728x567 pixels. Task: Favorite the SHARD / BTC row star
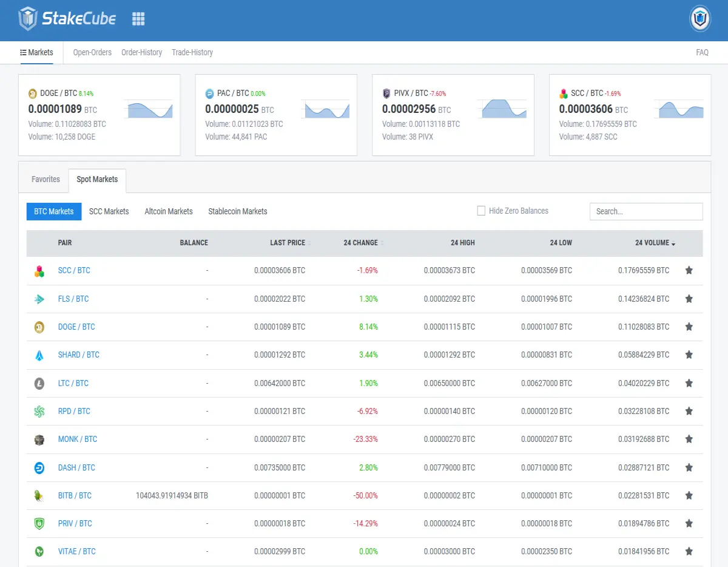(689, 355)
